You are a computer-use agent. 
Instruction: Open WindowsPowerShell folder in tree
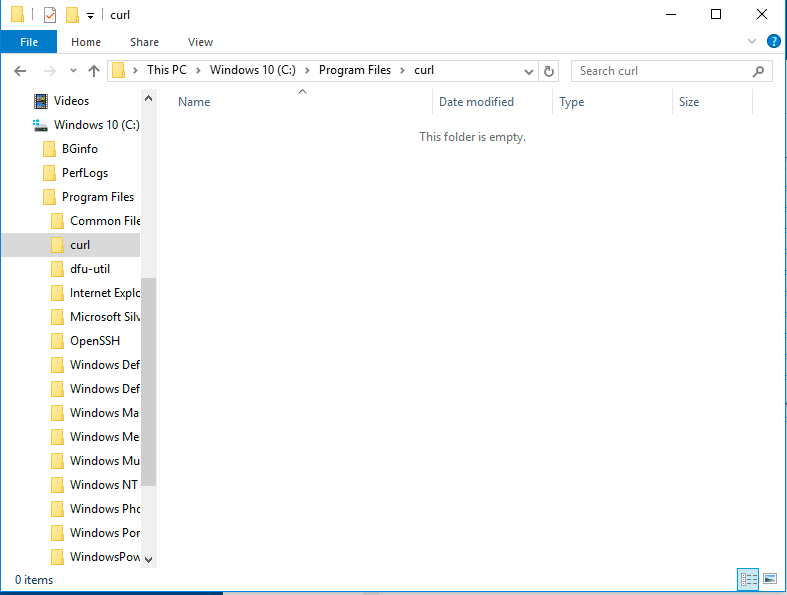(104, 557)
